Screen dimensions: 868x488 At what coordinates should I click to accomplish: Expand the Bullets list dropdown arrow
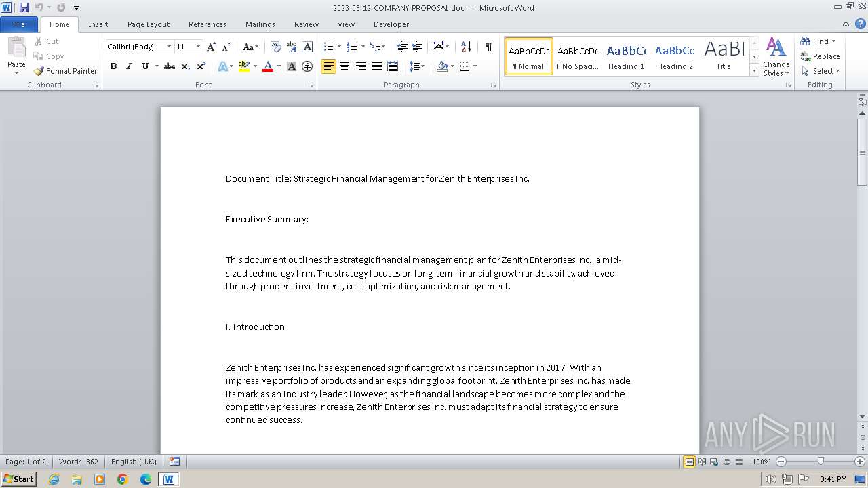coord(339,47)
